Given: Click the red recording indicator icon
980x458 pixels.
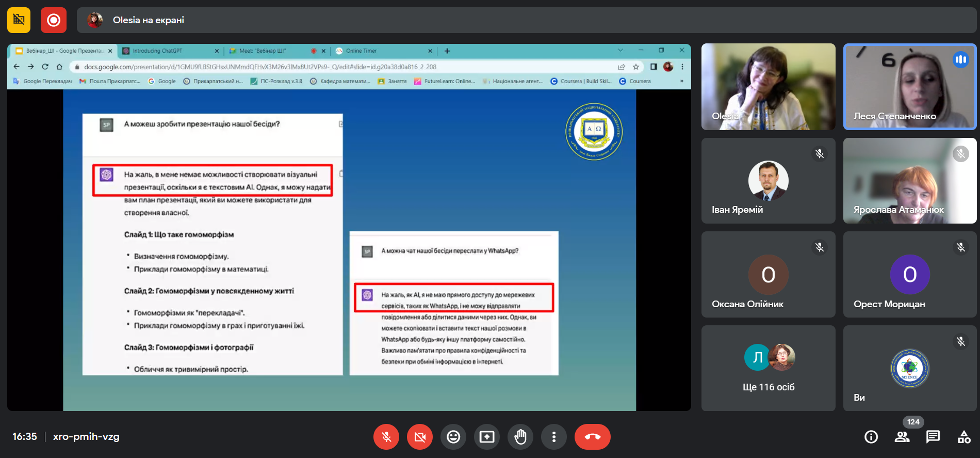Looking at the screenshot, I should (54, 20).
